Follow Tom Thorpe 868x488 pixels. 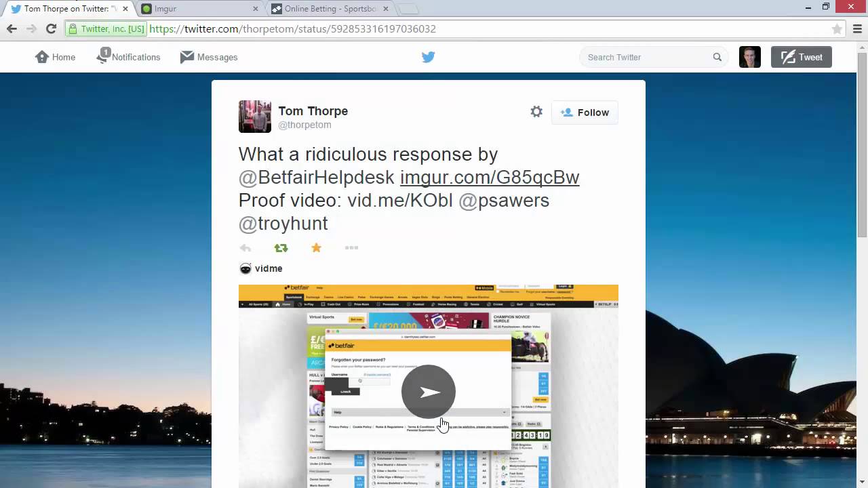[585, 113]
